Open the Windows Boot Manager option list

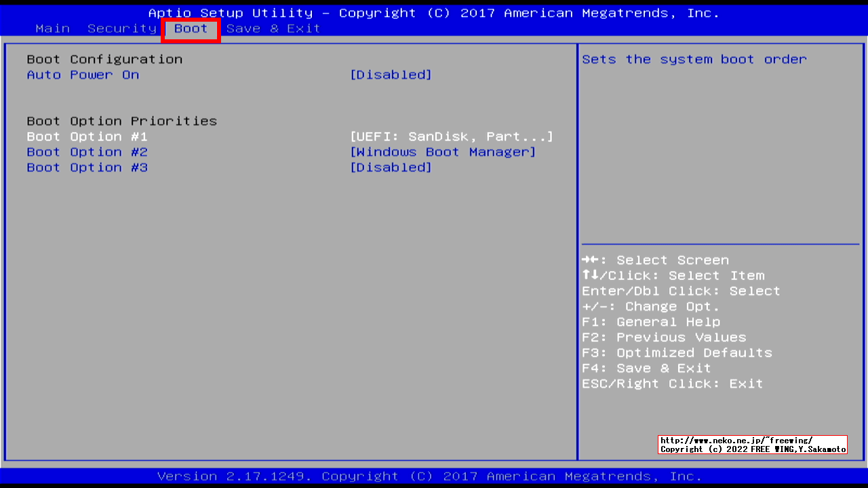443,152
